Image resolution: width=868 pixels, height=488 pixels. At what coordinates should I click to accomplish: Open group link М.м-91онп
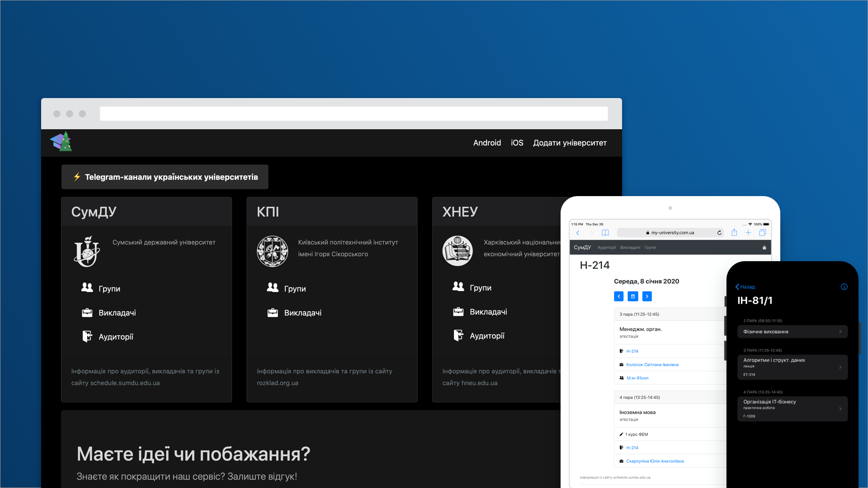pos(637,378)
